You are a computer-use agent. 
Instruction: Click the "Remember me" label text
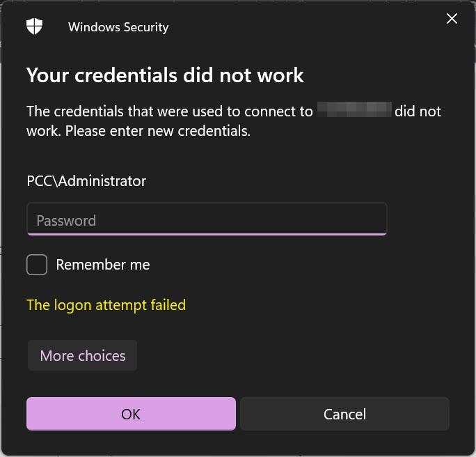coord(103,265)
